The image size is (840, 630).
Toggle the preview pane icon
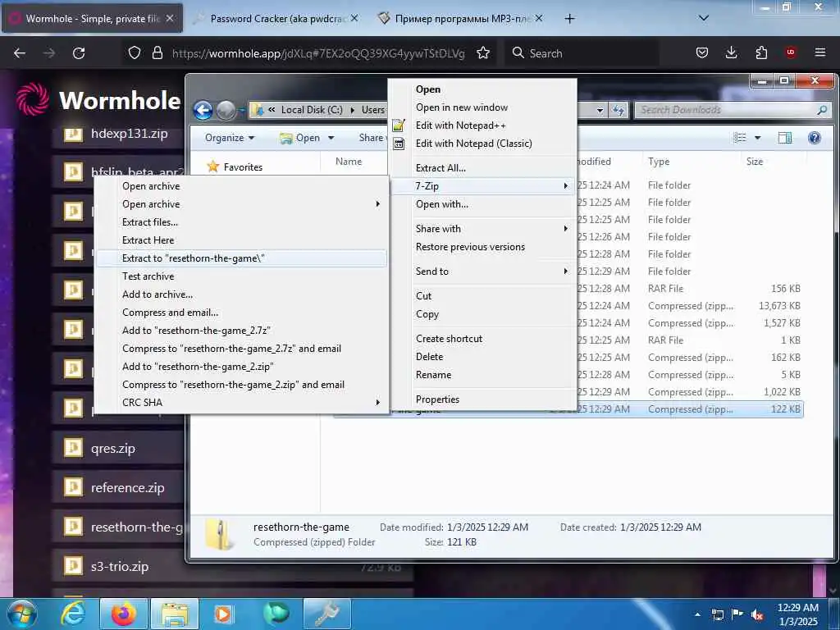pyautogui.click(x=785, y=138)
